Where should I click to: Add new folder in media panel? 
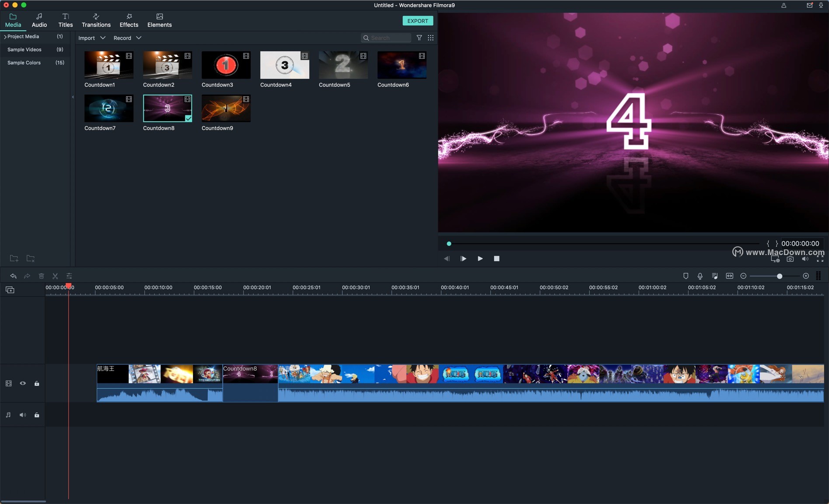coord(14,259)
